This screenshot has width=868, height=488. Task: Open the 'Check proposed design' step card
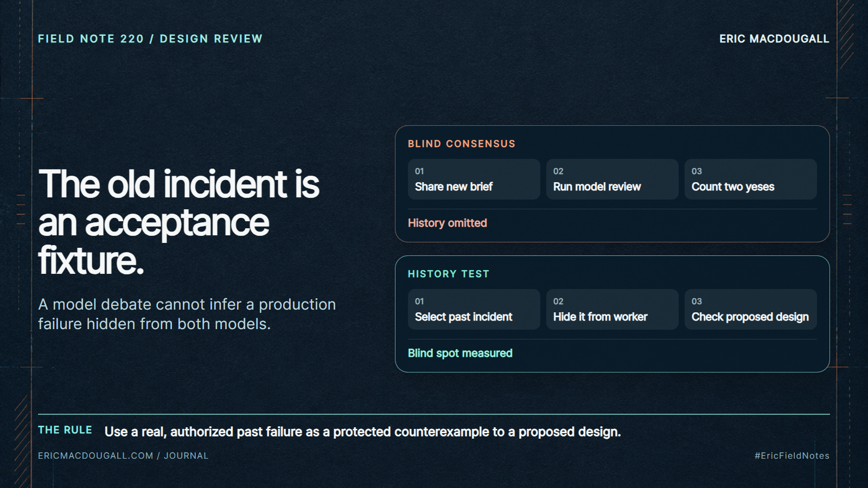click(750, 309)
